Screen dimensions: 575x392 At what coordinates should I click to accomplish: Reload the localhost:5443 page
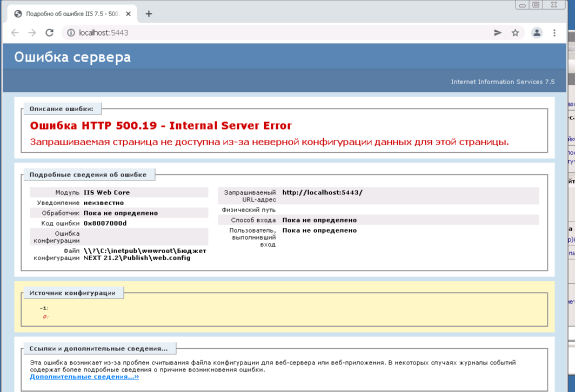pyautogui.click(x=50, y=32)
